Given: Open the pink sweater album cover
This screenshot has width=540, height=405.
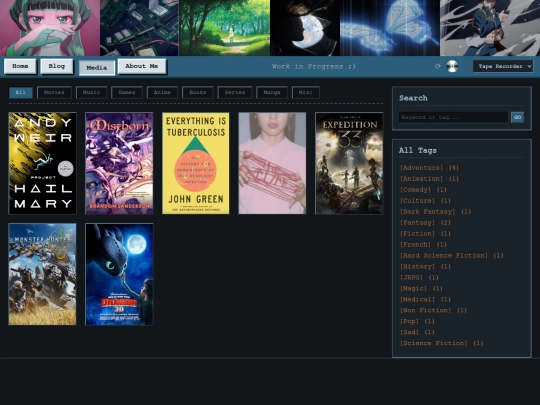Looking at the screenshot, I should (272, 163).
